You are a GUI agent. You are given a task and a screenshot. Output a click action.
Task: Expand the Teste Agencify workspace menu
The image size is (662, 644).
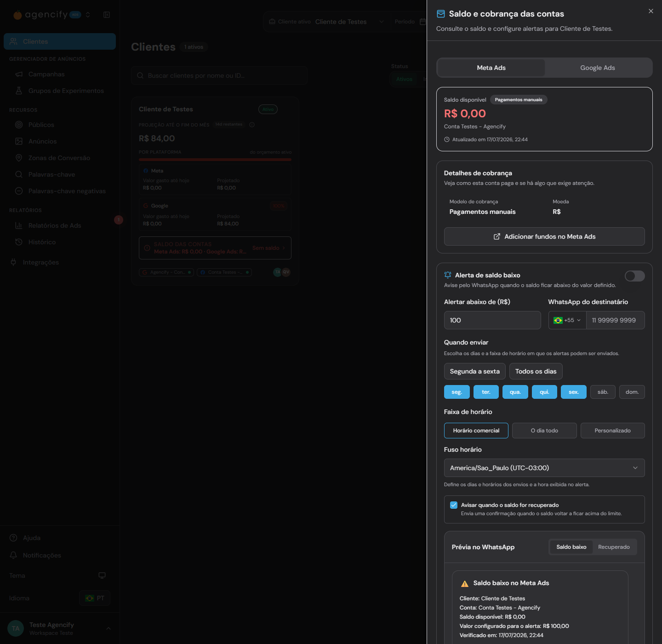point(108,628)
